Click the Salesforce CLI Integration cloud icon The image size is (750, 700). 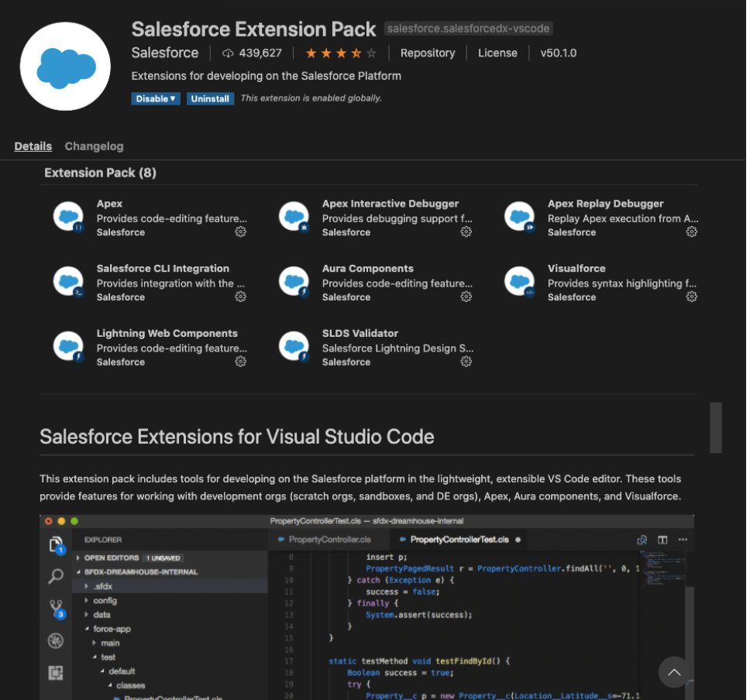68,282
